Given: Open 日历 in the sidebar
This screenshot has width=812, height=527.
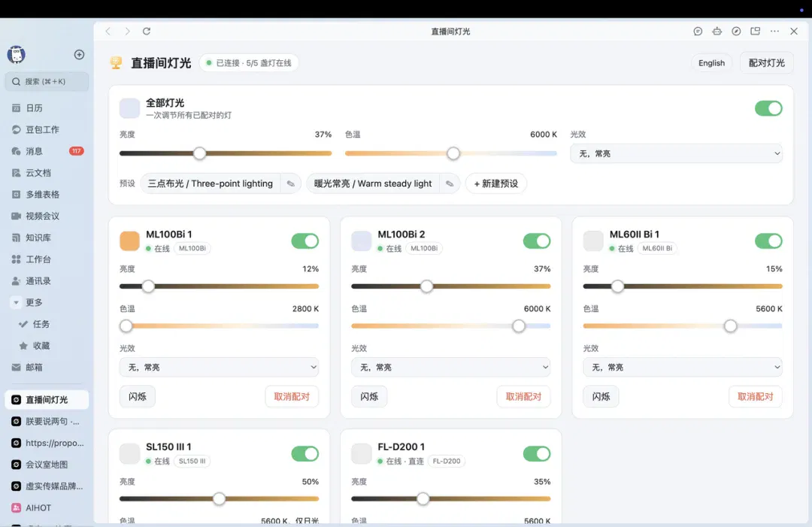Looking at the screenshot, I should 47,108.
